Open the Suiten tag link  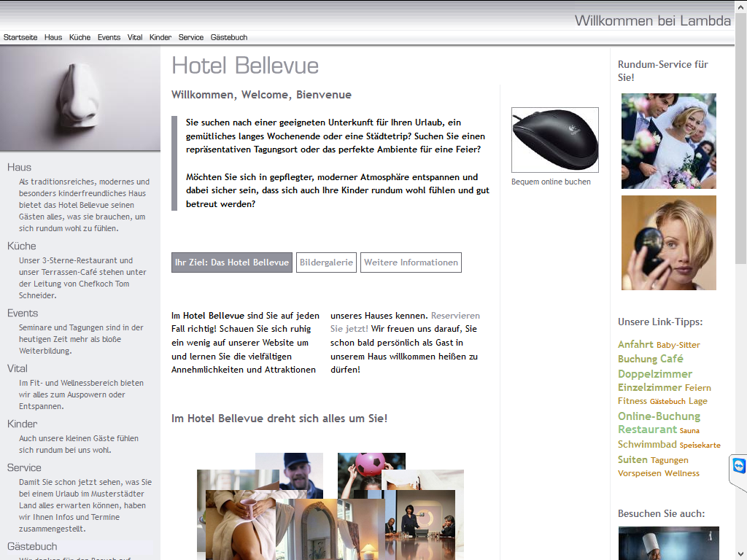tap(632, 459)
